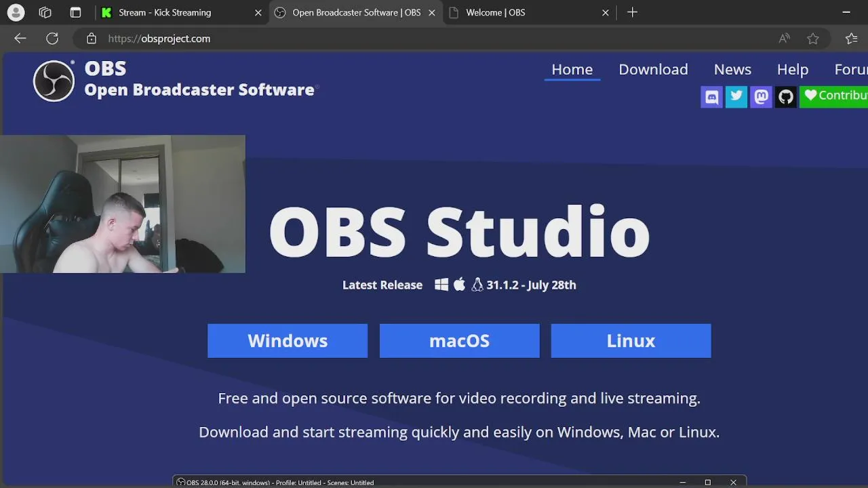The width and height of the screenshot is (868, 488).
Task: Open the OBS GitHub icon
Action: (x=786, y=96)
